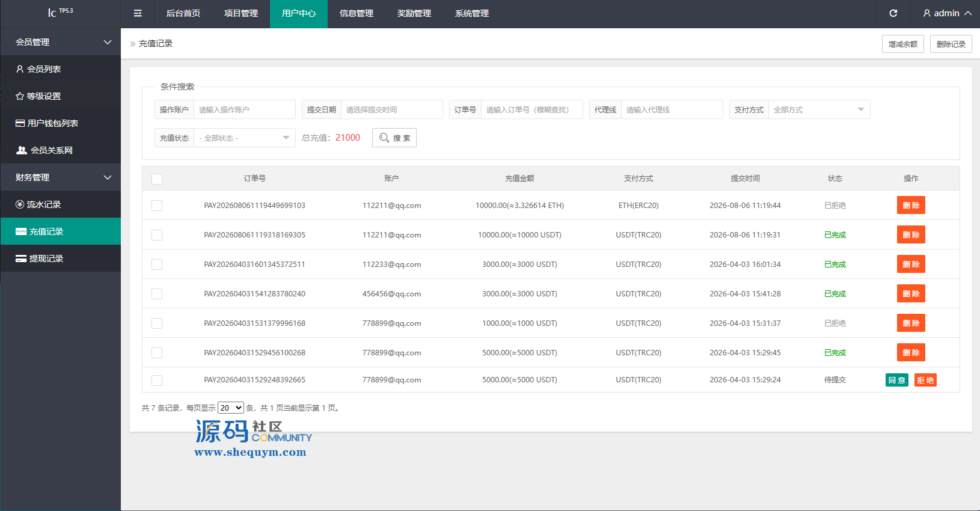Click the breadcrumb double-arrow icon

tap(133, 44)
